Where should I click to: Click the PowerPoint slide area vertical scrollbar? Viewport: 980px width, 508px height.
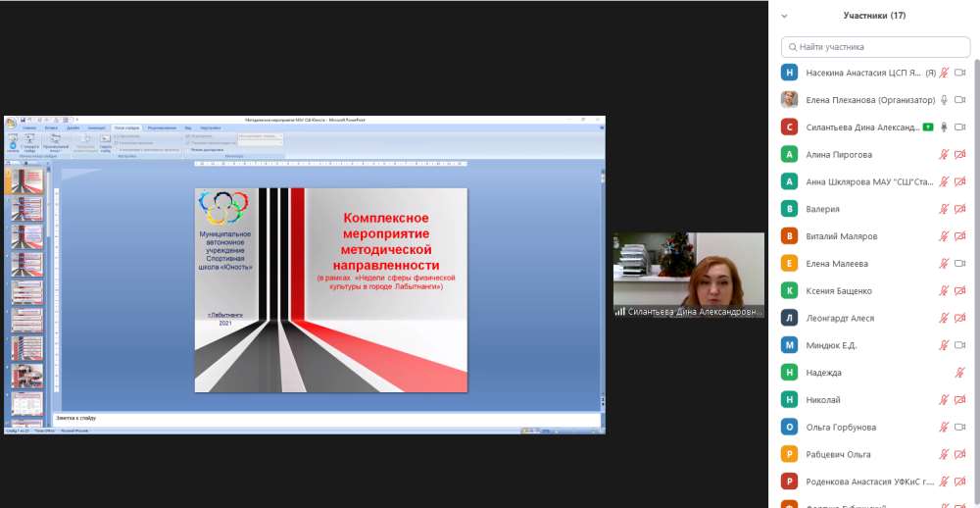(603, 281)
